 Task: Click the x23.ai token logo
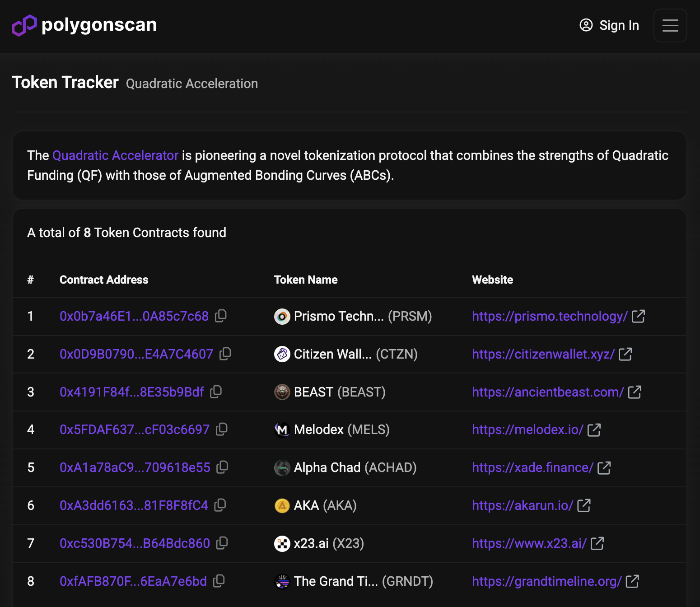pyautogui.click(x=282, y=543)
